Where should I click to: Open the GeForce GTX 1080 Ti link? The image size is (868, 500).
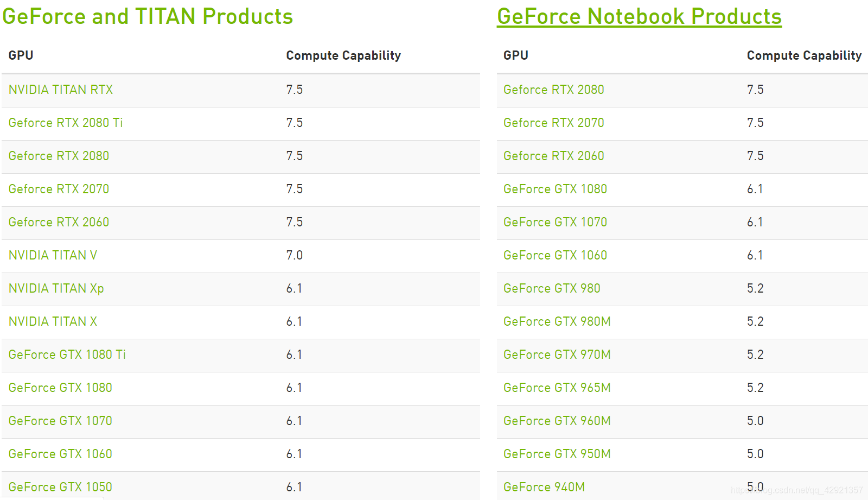pos(67,355)
